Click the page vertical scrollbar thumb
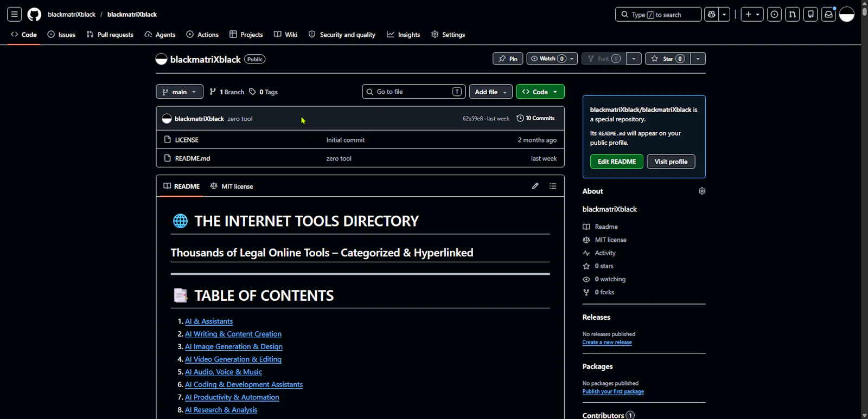The image size is (868, 419). (x=864, y=11)
